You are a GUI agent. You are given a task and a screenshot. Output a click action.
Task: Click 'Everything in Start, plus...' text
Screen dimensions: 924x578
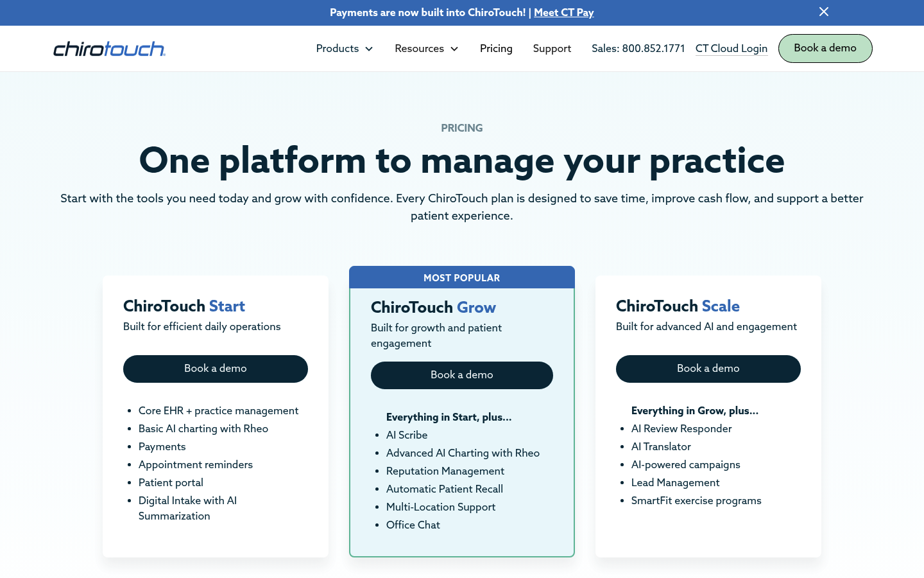coord(449,417)
